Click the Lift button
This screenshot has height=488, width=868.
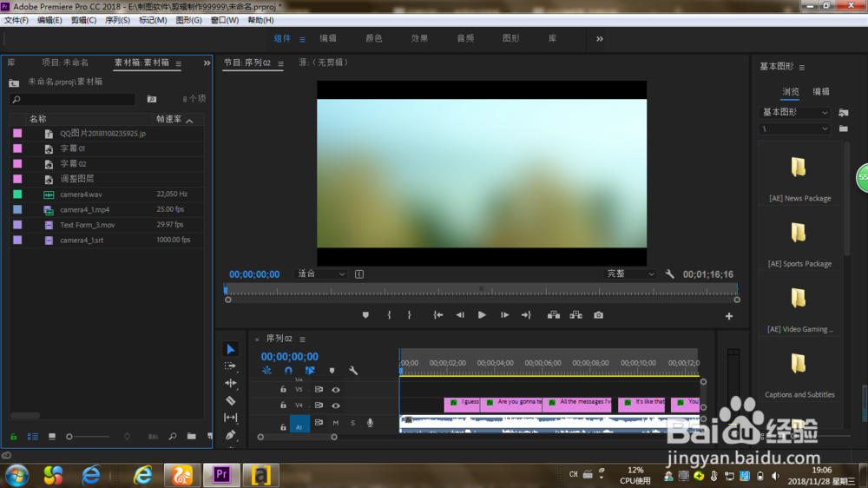554,315
